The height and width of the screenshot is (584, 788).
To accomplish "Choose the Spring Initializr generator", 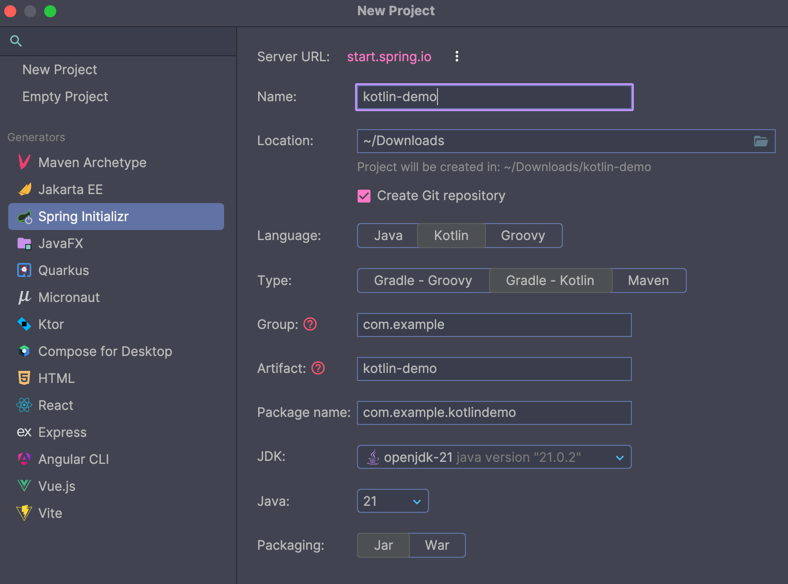I will pos(116,217).
